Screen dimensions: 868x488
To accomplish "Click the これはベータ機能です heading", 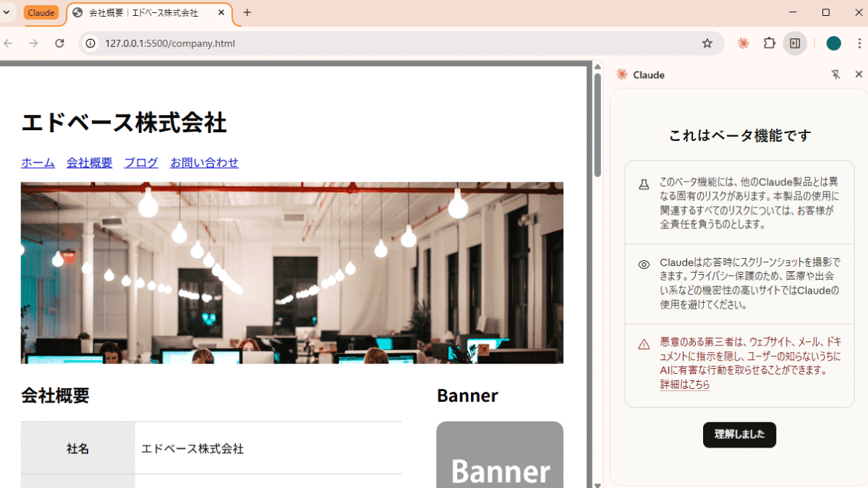I will [x=739, y=135].
